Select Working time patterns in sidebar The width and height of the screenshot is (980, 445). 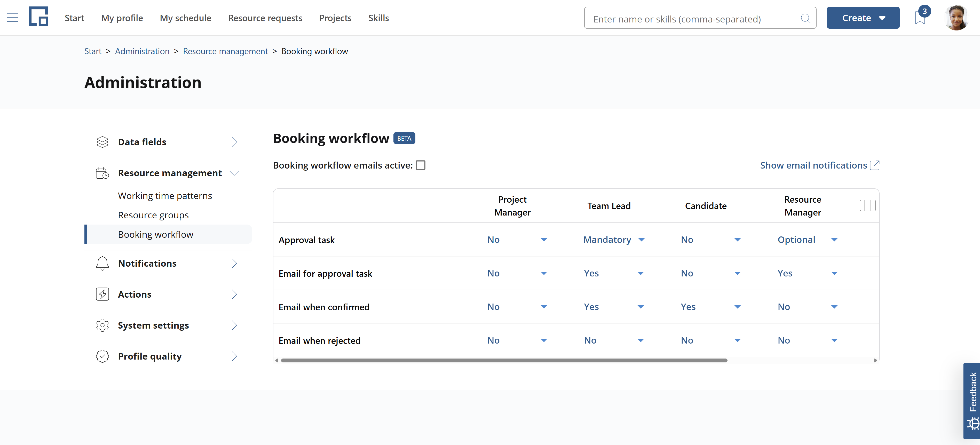[165, 196]
